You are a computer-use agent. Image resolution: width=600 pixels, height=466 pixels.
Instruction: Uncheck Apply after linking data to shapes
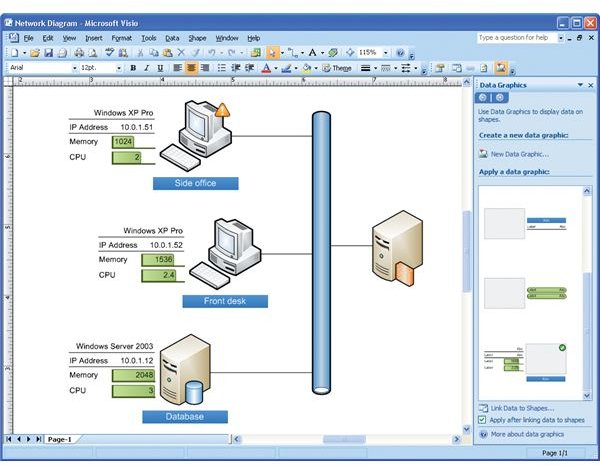click(x=482, y=420)
